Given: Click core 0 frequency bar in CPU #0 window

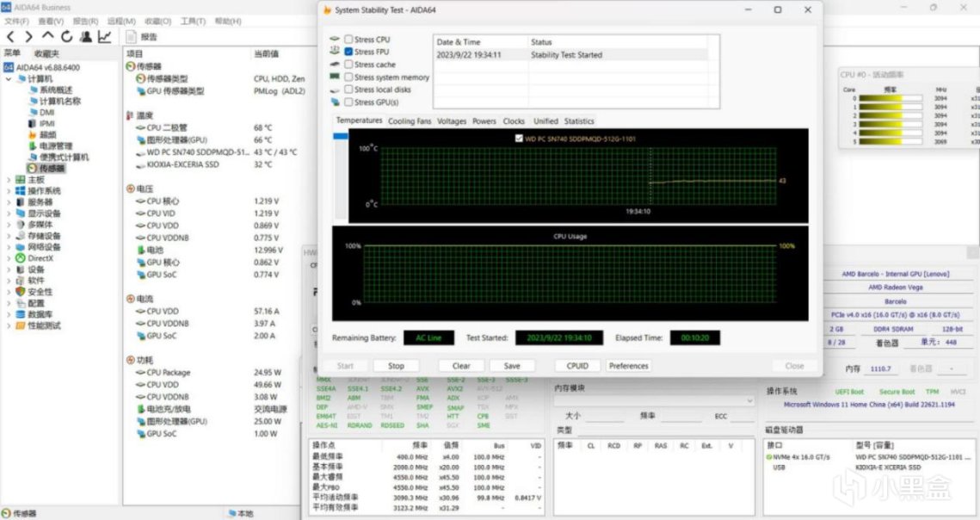Looking at the screenshot, I should 890,98.
